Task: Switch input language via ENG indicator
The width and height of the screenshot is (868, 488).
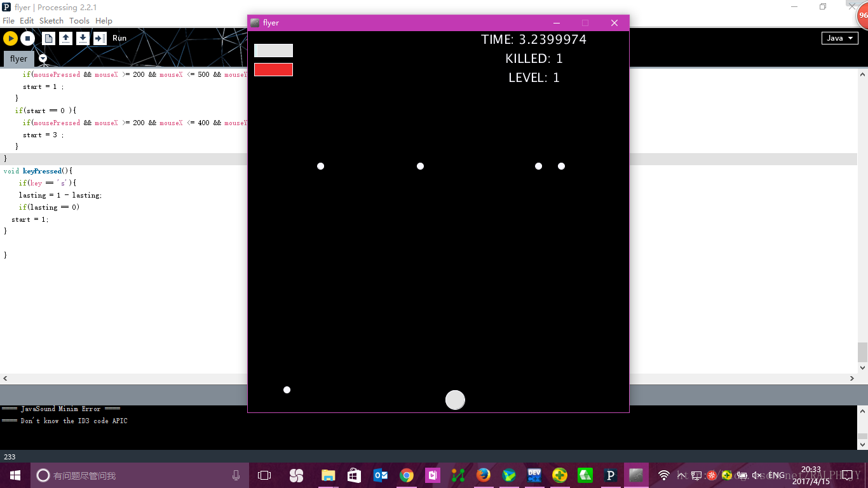Action: (x=776, y=475)
